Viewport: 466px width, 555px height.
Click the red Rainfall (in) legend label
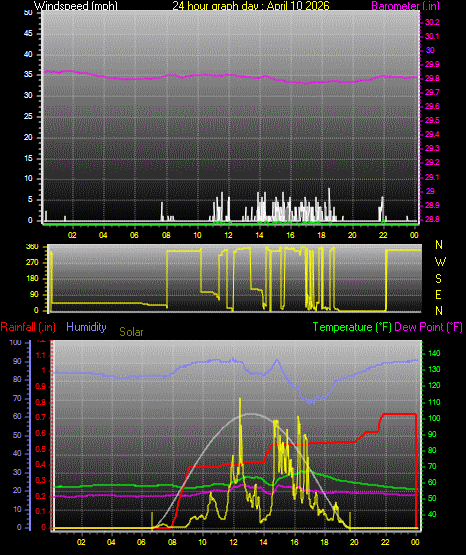tap(28, 327)
